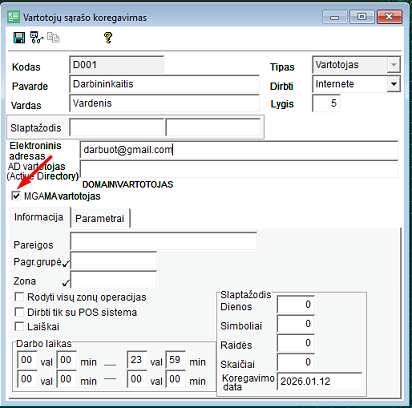Expand the Dirbti Internete dropdown
The image size is (412, 408).
(394, 84)
